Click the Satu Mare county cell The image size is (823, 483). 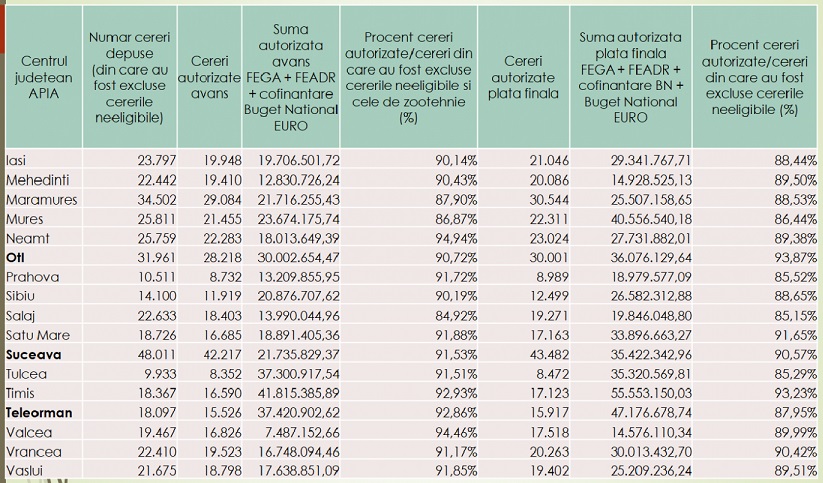click(38, 335)
